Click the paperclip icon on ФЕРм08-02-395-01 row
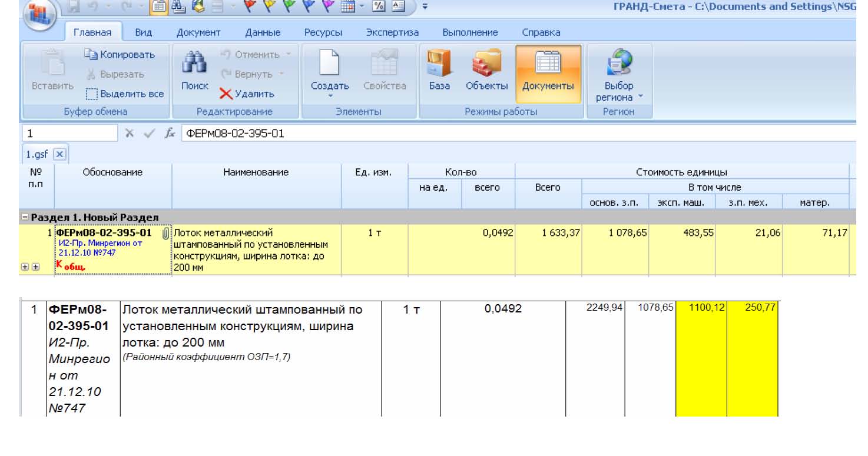The image size is (868, 456). 165,234
